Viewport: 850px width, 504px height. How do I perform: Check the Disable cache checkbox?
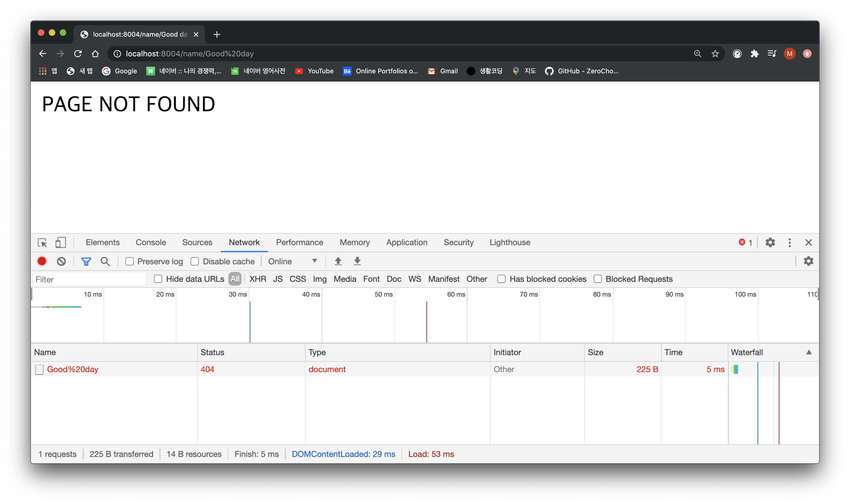click(x=195, y=262)
